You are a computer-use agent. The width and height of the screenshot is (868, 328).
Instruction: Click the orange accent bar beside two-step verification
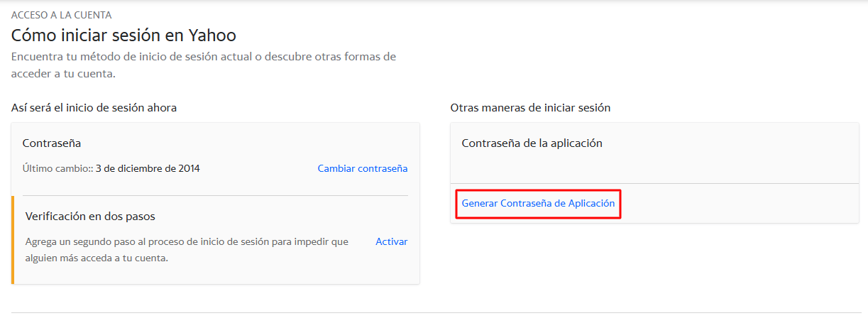coord(13,240)
